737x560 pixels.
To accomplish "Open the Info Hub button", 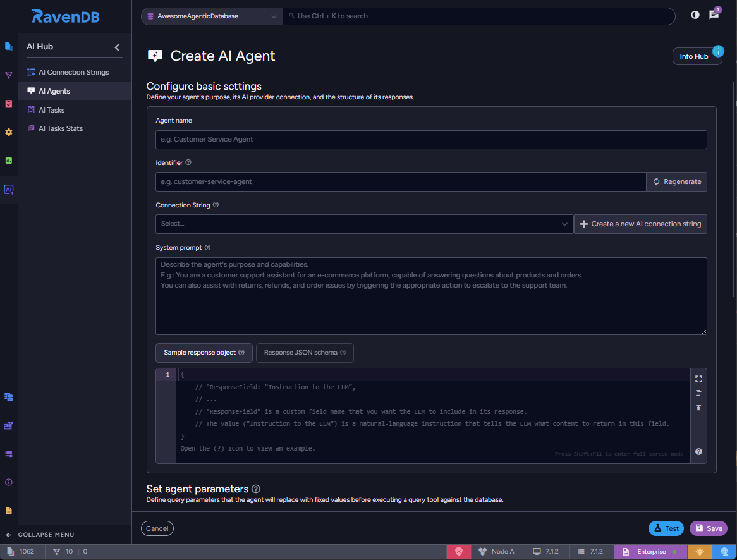I will click(x=697, y=56).
